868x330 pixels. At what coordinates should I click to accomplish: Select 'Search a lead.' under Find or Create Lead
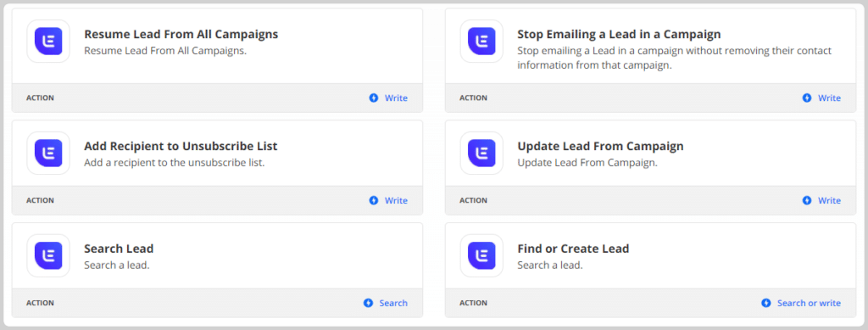pos(550,266)
